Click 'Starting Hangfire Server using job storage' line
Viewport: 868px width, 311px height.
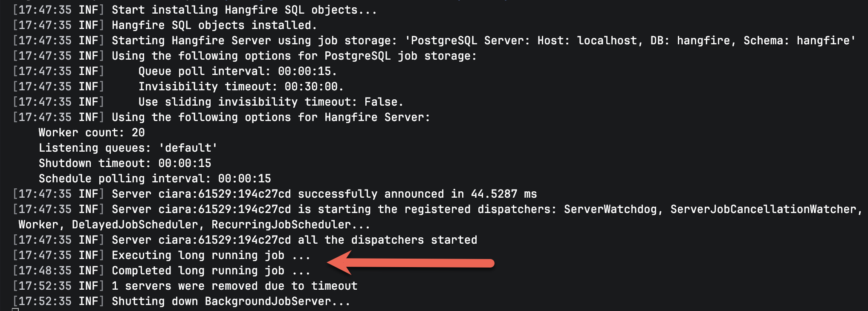point(254,40)
